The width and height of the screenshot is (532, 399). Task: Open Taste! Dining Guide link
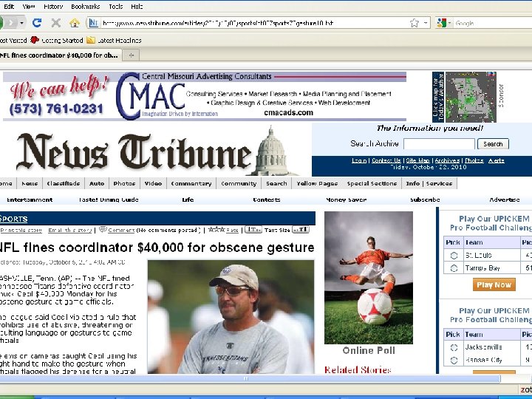tap(109, 199)
